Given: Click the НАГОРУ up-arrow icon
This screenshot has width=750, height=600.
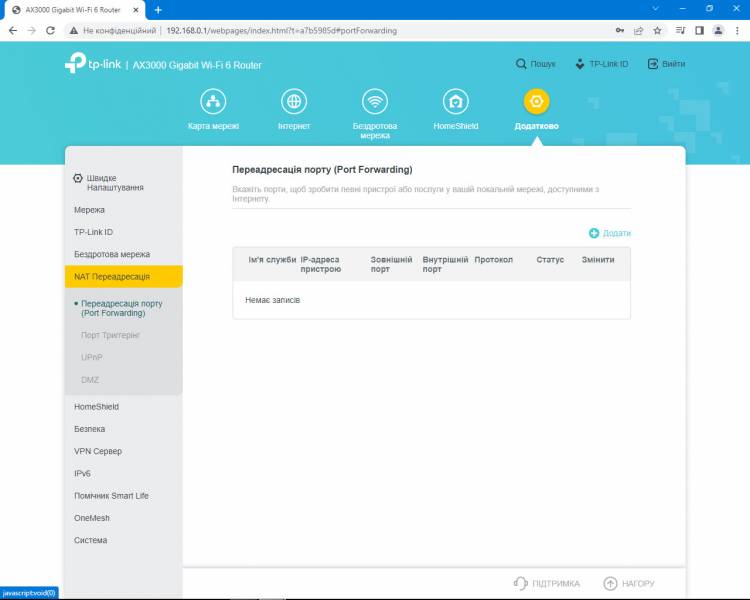Looking at the screenshot, I should [x=610, y=583].
